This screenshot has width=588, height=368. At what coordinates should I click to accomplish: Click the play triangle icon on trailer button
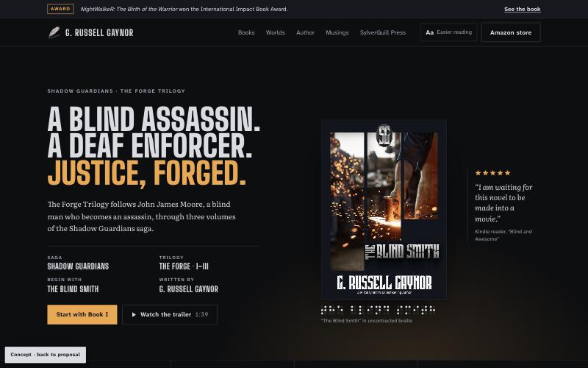click(134, 315)
